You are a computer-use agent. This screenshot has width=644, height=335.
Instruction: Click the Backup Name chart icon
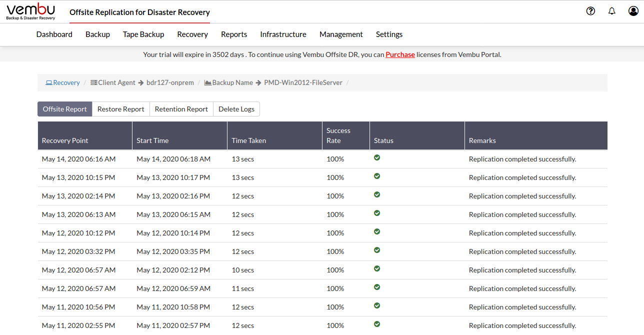coord(207,82)
